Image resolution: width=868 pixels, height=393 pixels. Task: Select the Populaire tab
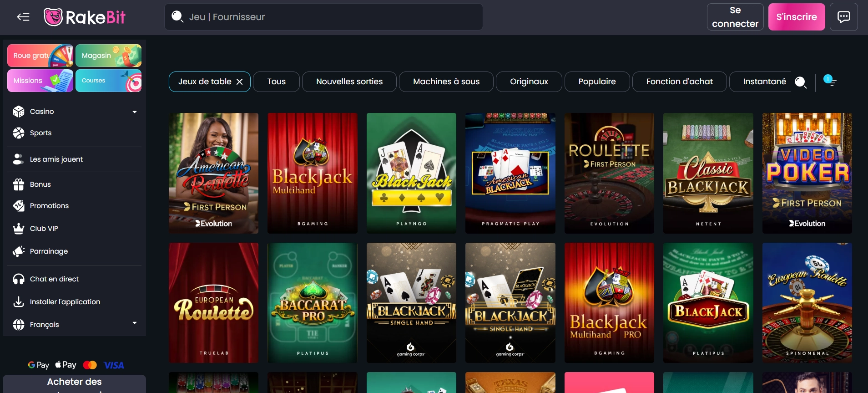(x=597, y=82)
